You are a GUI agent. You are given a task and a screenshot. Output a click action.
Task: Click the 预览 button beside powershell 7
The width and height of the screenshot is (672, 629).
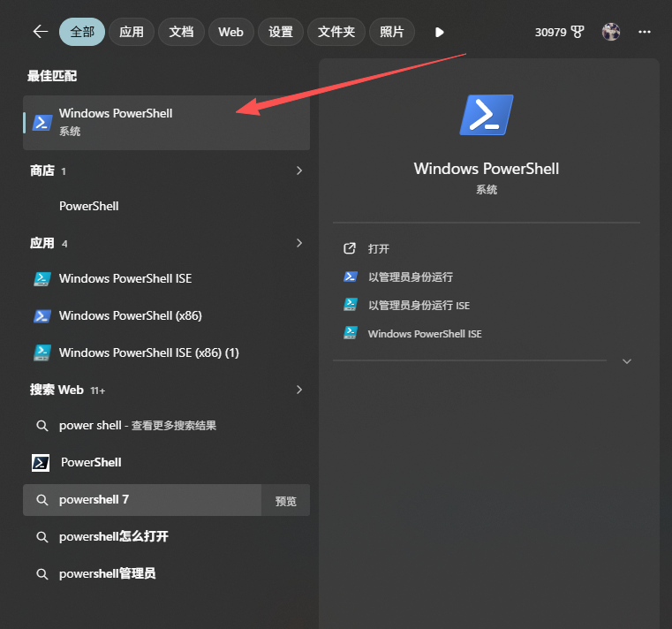pos(286,500)
